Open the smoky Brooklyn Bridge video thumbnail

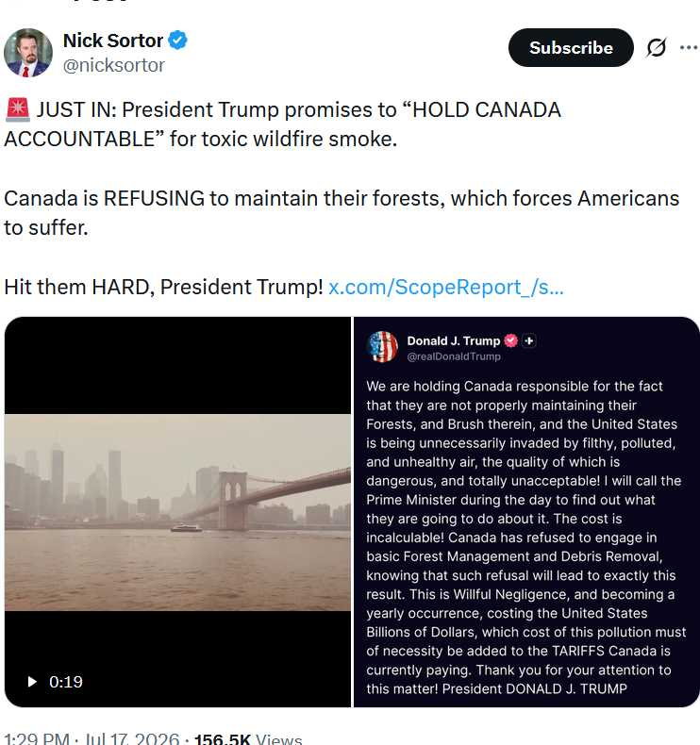click(177, 512)
